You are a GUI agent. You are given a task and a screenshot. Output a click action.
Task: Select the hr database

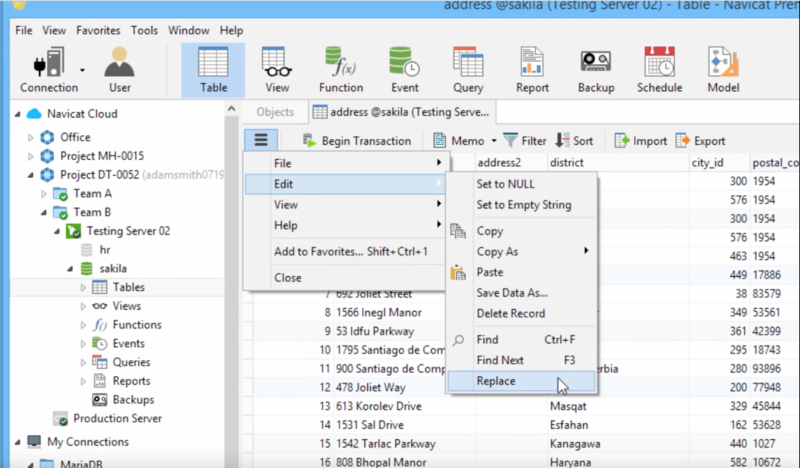105,250
